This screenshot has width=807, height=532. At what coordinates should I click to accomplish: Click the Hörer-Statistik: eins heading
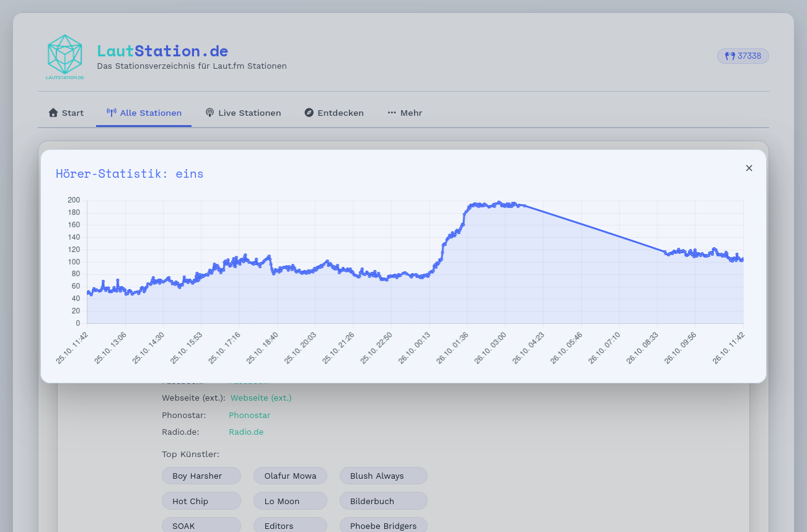coord(130,173)
